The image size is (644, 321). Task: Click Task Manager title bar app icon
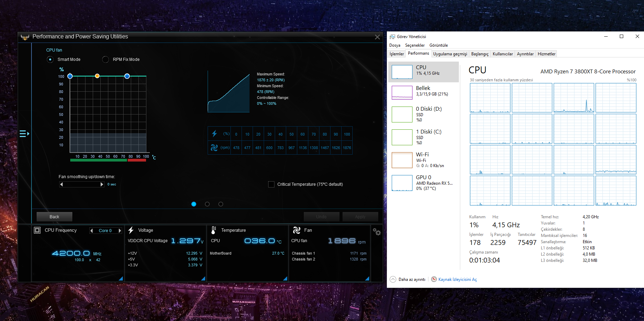(392, 37)
